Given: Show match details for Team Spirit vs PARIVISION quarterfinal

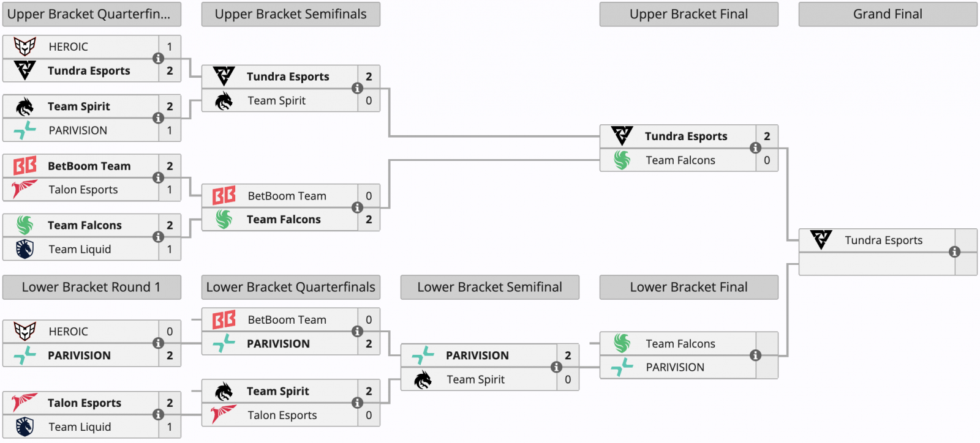Looking at the screenshot, I should pos(158,118).
